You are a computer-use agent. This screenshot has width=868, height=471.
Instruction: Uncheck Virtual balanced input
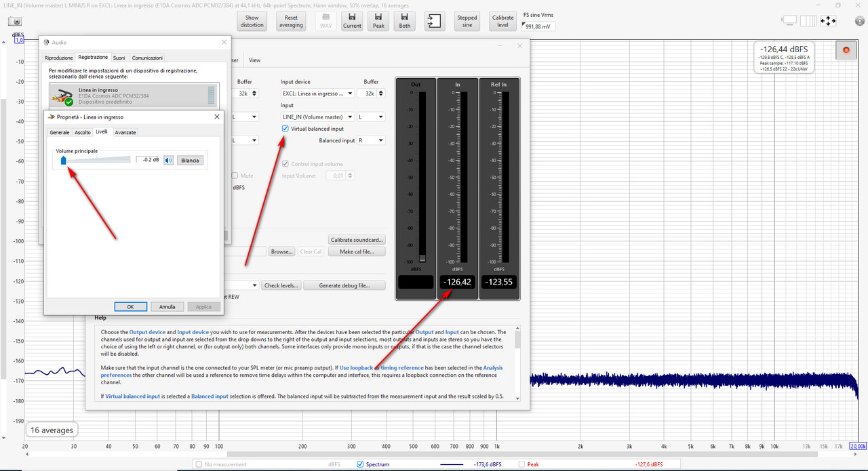coord(285,129)
